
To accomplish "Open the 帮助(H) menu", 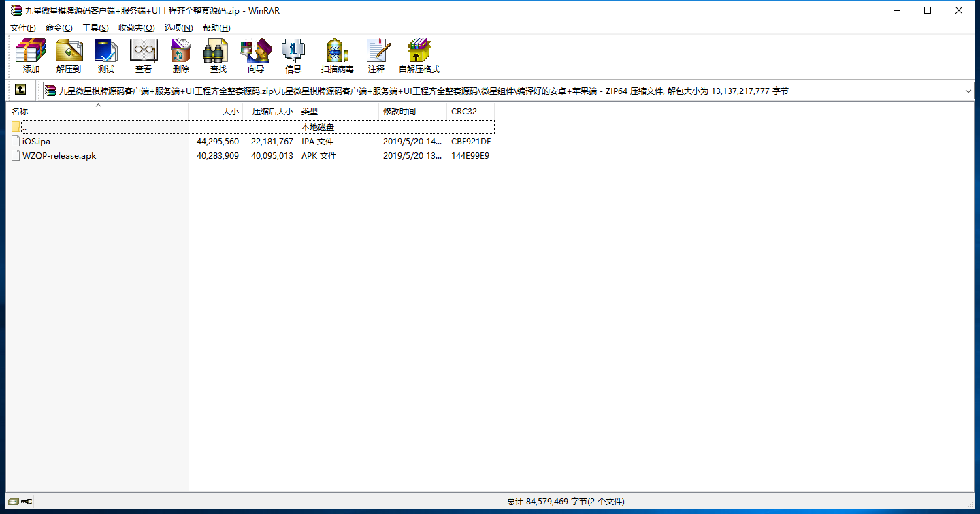I will pos(216,28).
